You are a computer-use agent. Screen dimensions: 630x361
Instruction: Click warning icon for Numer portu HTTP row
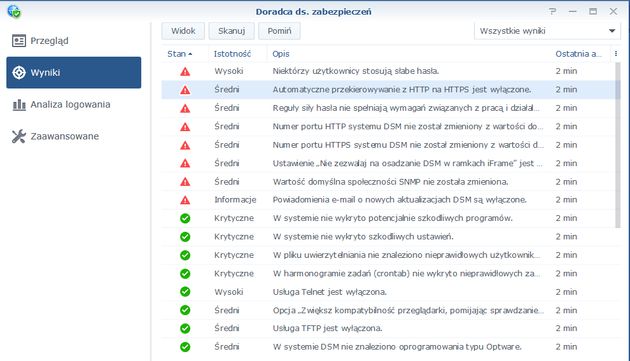click(185, 127)
